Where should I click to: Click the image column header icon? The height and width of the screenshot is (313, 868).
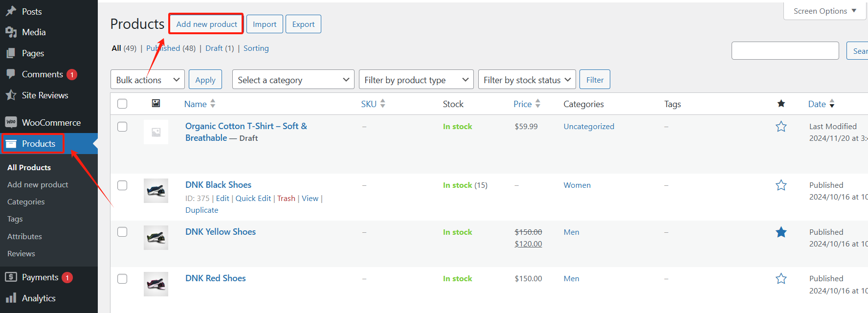coord(156,104)
